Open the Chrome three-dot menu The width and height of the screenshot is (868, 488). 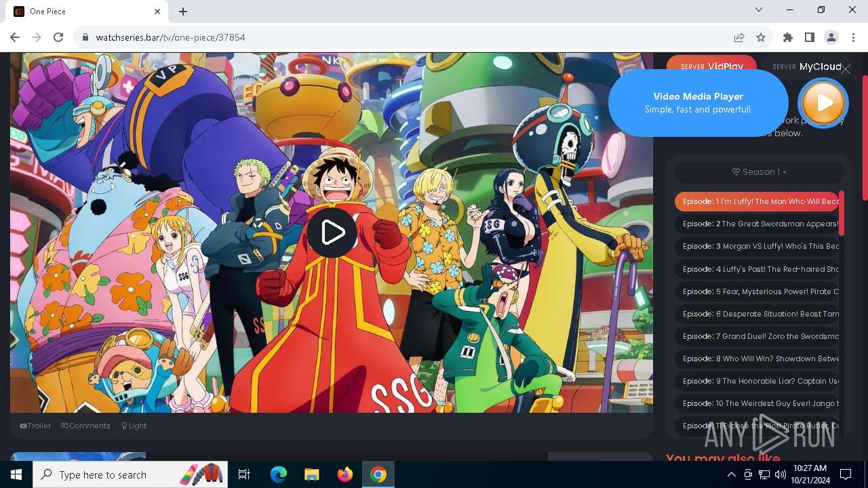point(853,37)
